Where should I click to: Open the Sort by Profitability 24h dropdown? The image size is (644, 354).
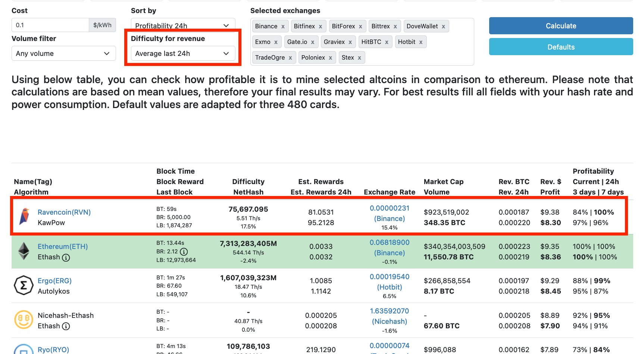click(x=183, y=25)
